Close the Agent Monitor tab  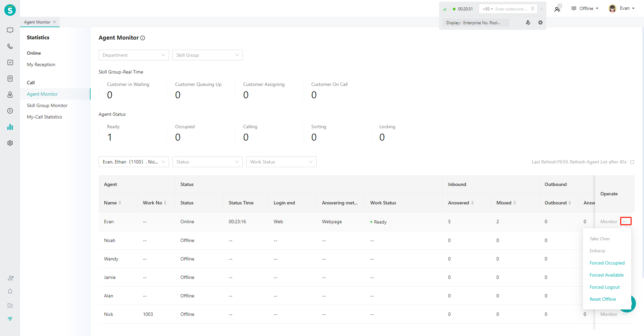coord(54,22)
